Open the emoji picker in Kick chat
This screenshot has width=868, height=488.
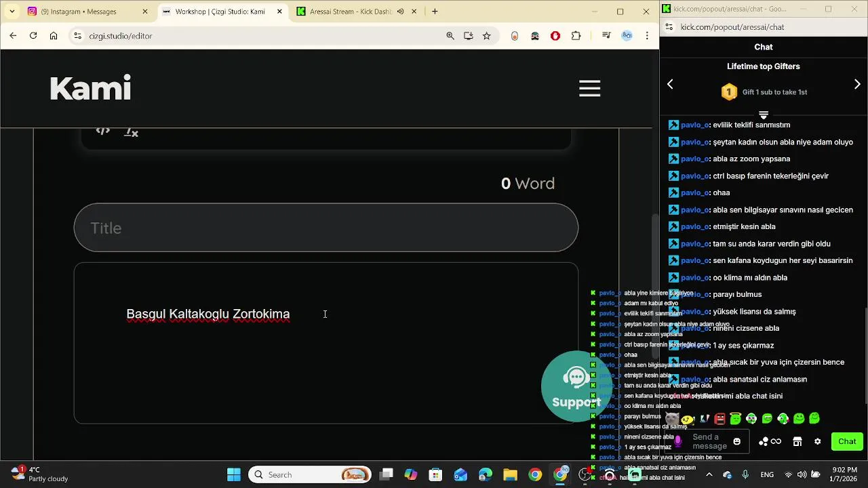tap(737, 441)
